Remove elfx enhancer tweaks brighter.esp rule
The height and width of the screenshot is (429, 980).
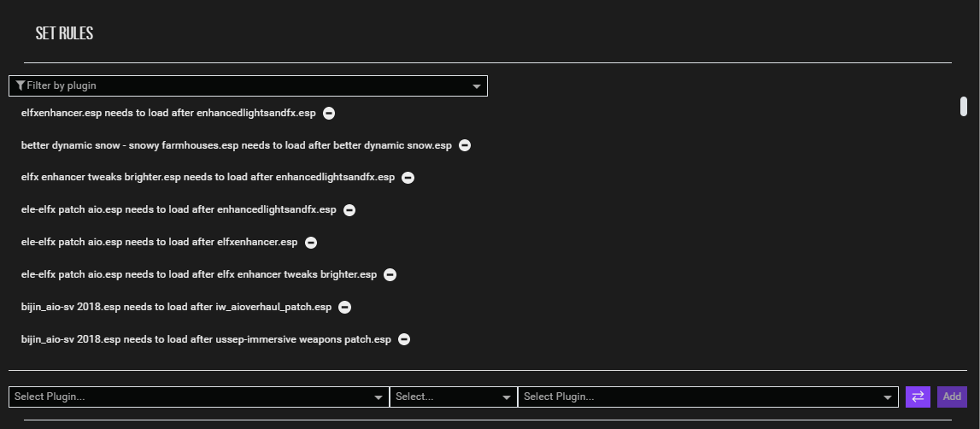point(408,178)
